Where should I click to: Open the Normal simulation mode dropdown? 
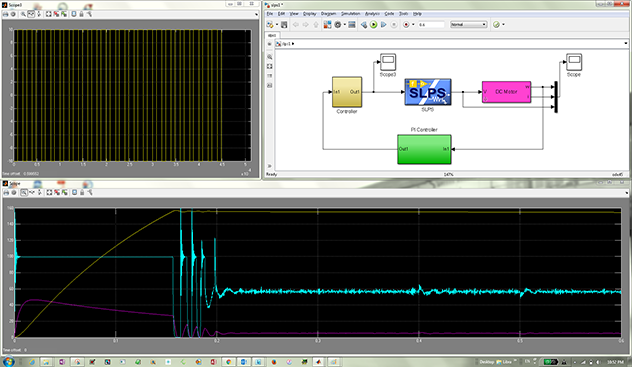[469, 25]
